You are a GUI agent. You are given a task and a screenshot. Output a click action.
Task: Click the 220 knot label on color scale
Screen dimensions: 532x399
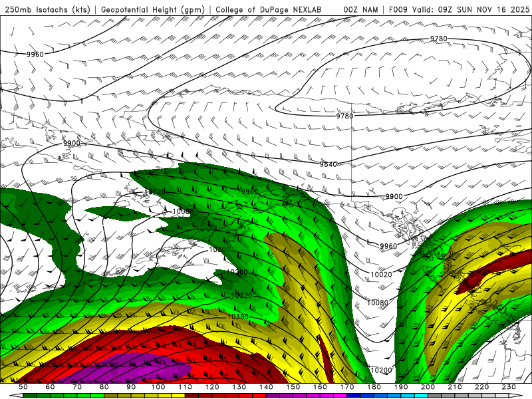coord(482,387)
